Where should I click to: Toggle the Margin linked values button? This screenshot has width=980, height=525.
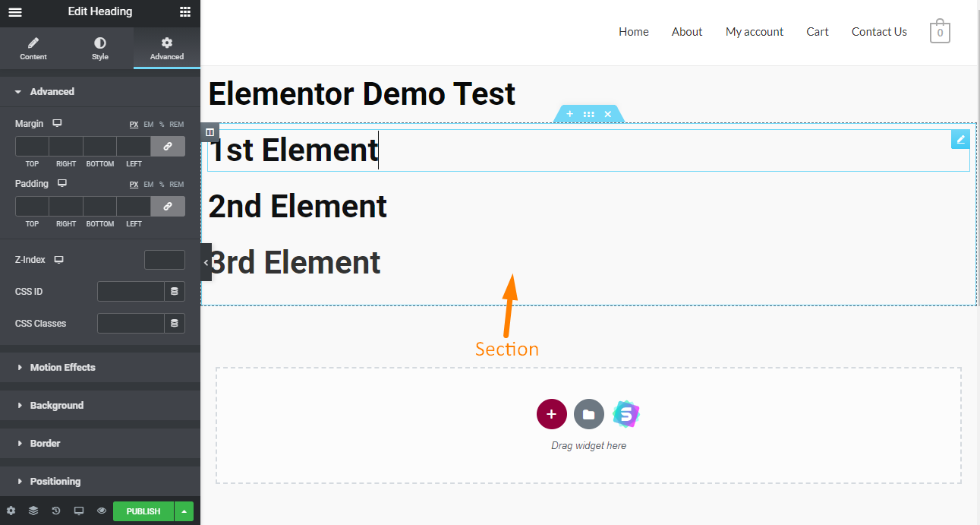(x=168, y=146)
